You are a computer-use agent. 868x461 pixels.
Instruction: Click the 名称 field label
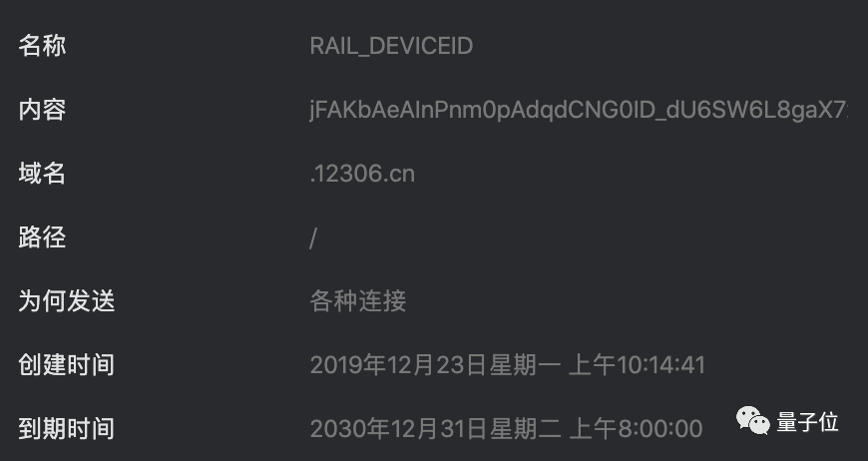click(42, 45)
